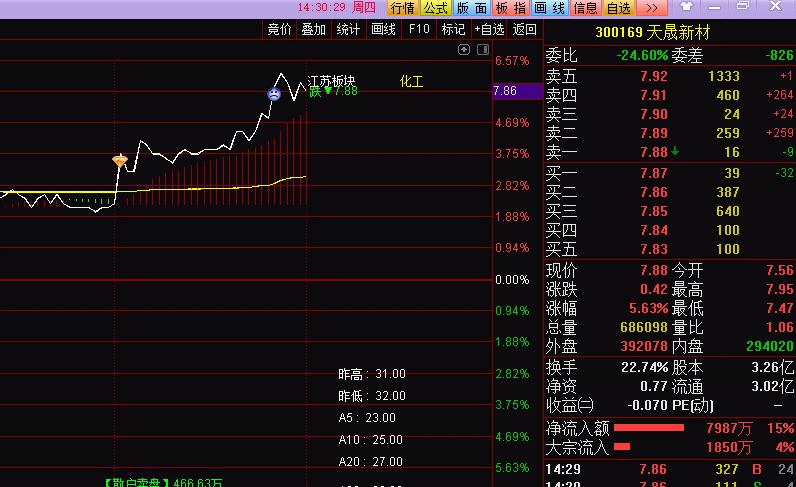Image resolution: width=796 pixels, height=487 pixels.
Task: Click the 最低 value 7.47
Action: pyautogui.click(x=780, y=308)
